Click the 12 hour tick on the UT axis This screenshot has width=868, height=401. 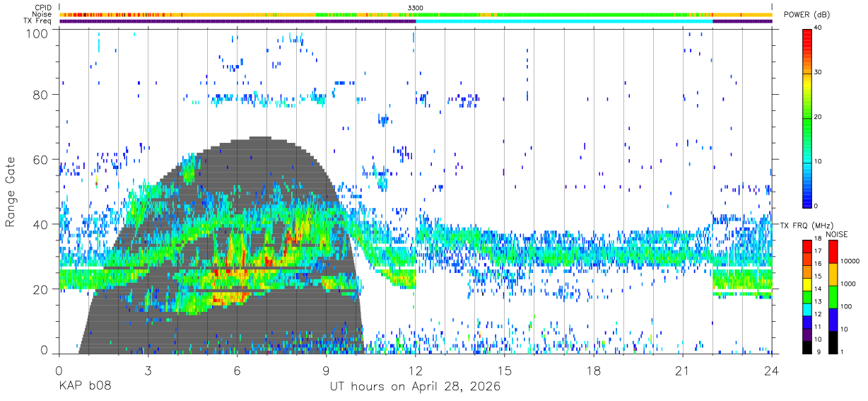click(416, 371)
